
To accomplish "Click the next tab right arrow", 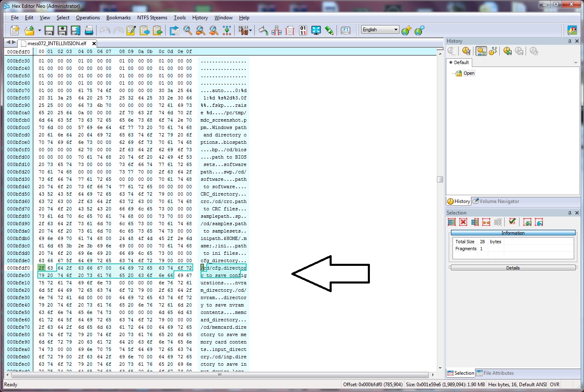I will (x=14, y=43).
